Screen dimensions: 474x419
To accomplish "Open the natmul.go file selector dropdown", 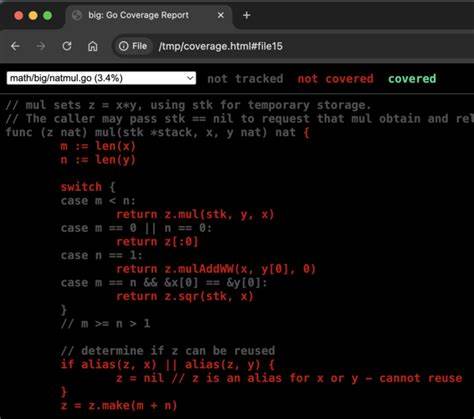I will pos(101,78).
